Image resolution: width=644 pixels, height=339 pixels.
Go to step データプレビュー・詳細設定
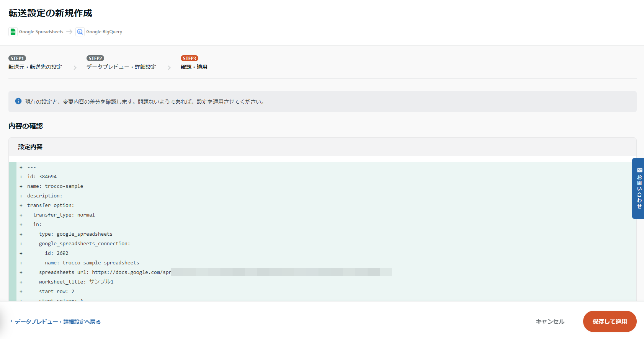tap(121, 67)
